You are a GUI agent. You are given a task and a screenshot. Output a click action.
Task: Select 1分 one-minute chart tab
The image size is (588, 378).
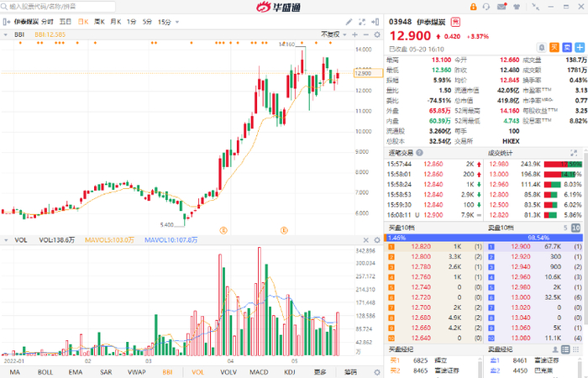[x=131, y=22]
